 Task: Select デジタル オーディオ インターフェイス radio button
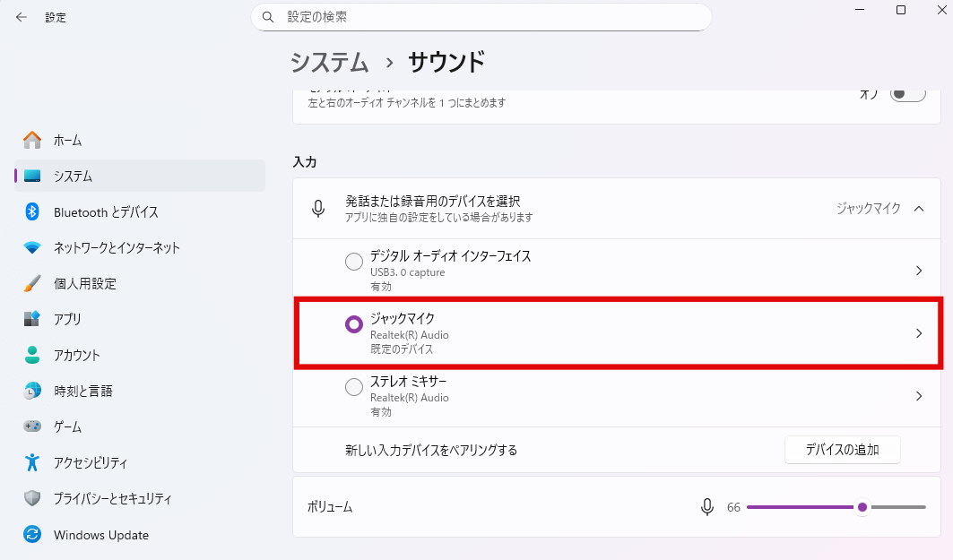[x=354, y=262]
